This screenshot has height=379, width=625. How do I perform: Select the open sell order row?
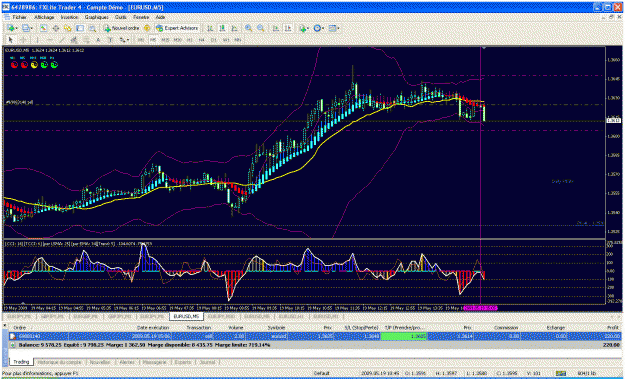coord(315,336)
